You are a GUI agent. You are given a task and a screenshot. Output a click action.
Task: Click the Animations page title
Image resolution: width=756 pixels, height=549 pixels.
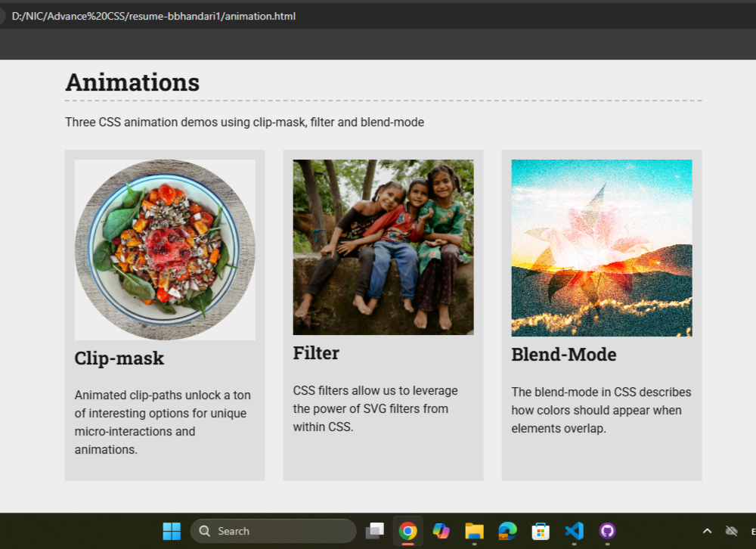[132, 82]
